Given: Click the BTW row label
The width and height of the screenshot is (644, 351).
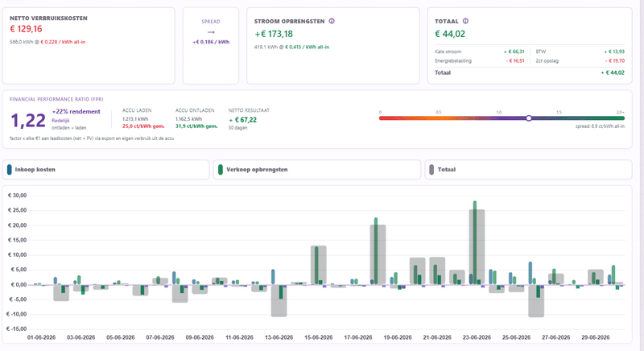Looking at the screenshot, I should [x=541, y=52].
